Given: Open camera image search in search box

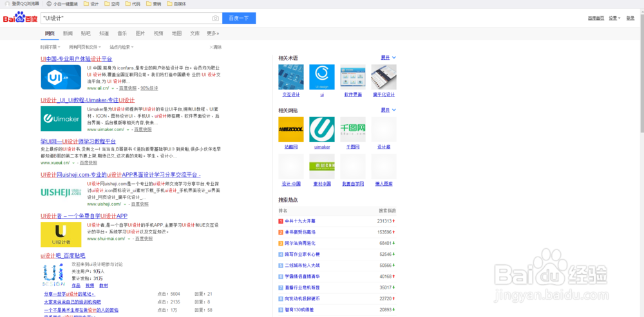Looking at the screenshot, I should pyautogui.click(x=215, y=19).
